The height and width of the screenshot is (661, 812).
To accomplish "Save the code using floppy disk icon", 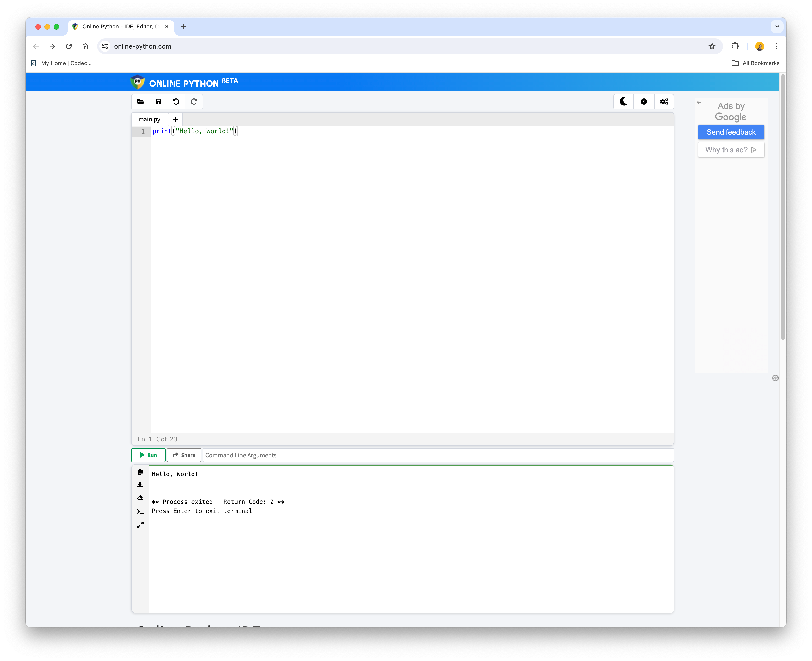I will click(158, 102).
